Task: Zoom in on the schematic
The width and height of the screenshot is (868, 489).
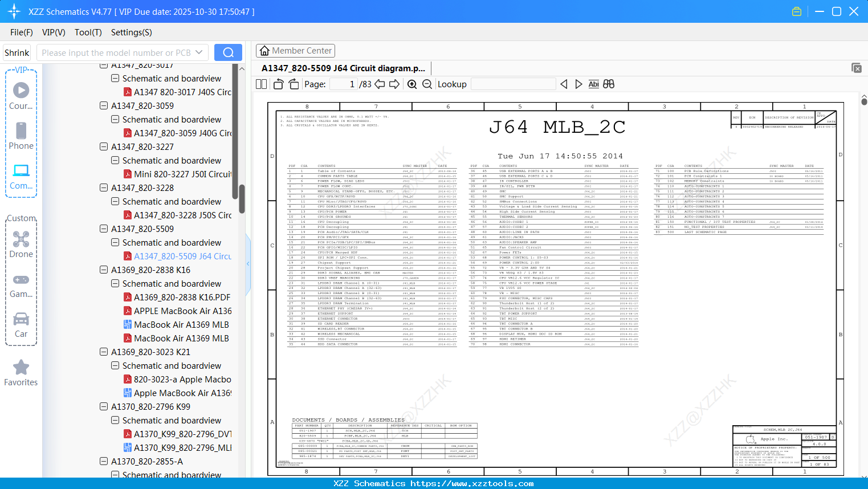Action: [412, 84]
